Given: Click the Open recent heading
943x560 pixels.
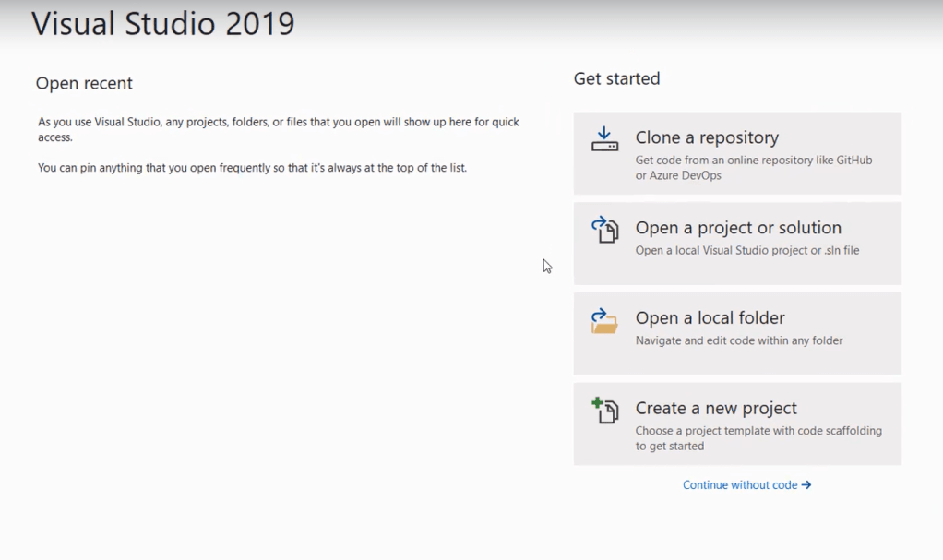Looking at the screenshot, I should (84, 83).
